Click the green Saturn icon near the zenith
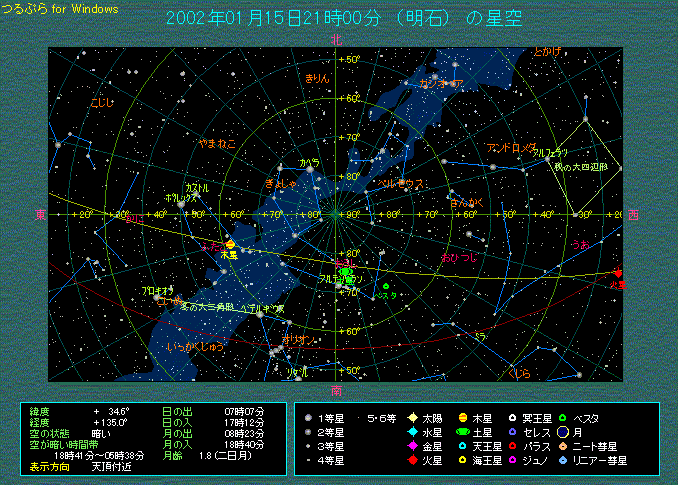 click(x=346, y=271)
